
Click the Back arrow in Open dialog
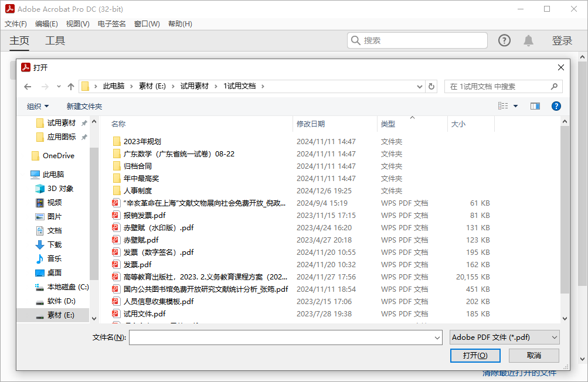tap(28, 87)
